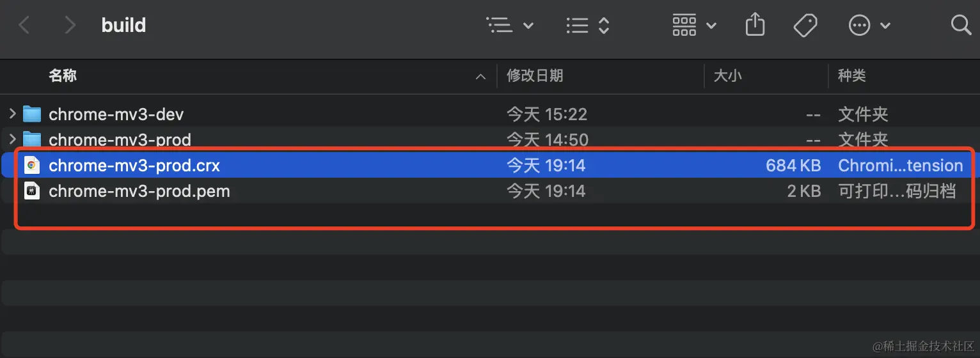Open the indented list view options dropdown
The height and width of the screenshot is (358, 980).
510,26
